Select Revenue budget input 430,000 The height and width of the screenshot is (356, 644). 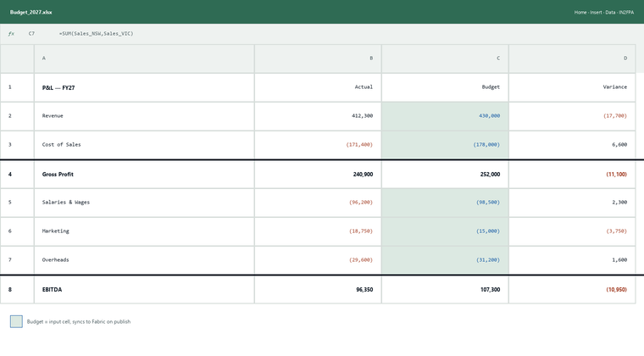(445, 116)
